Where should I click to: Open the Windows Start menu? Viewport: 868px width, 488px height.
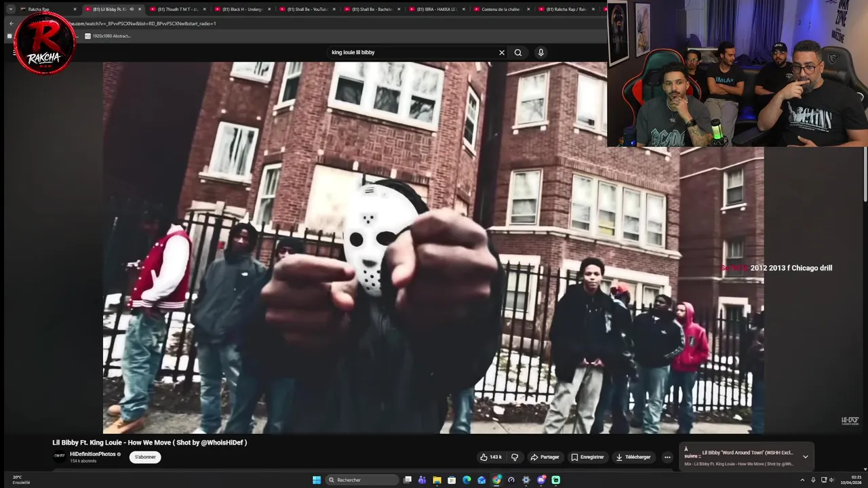(317, 480)
